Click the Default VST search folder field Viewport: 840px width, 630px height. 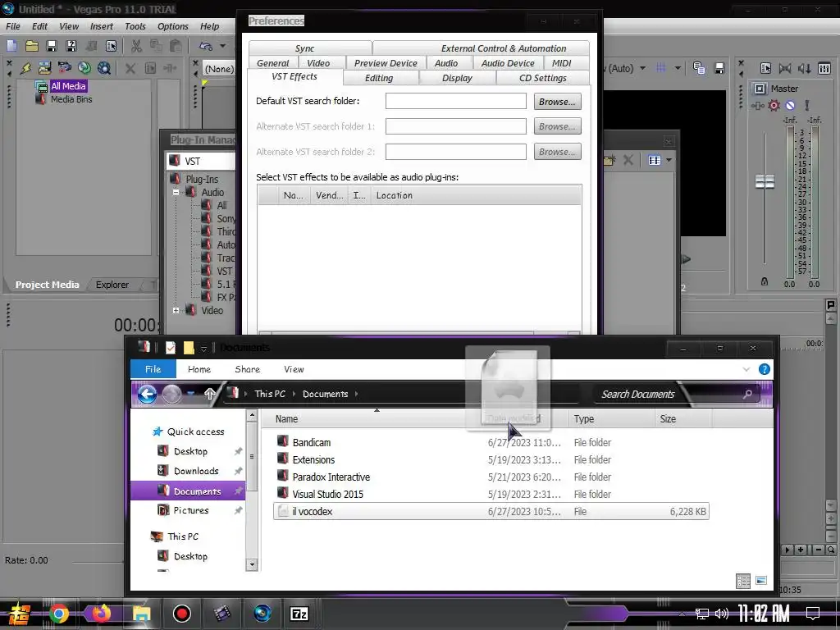[x=456, y=101]
